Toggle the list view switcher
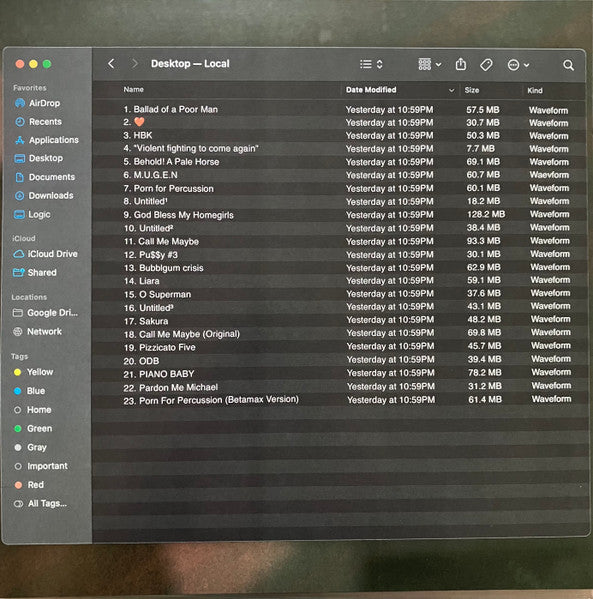This screenshot has height=599, width=593. coord(371,64)
